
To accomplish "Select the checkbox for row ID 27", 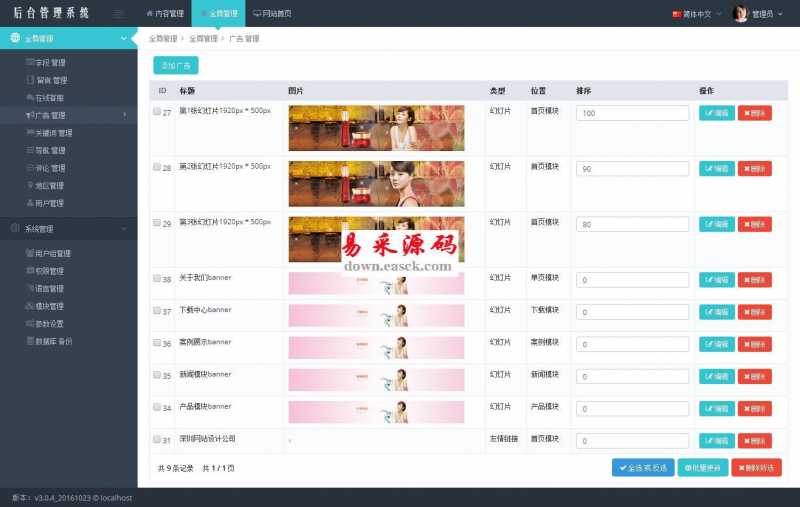I will tap(157, 111).
